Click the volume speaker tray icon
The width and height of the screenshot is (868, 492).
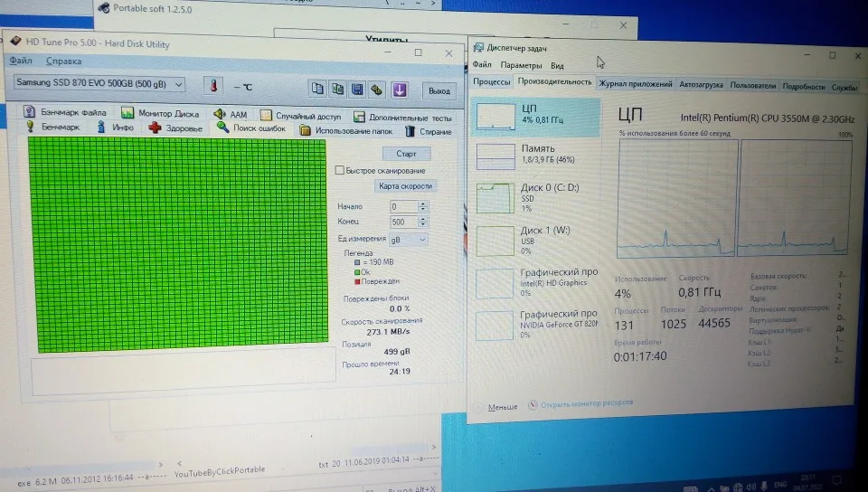pos(751,487)
